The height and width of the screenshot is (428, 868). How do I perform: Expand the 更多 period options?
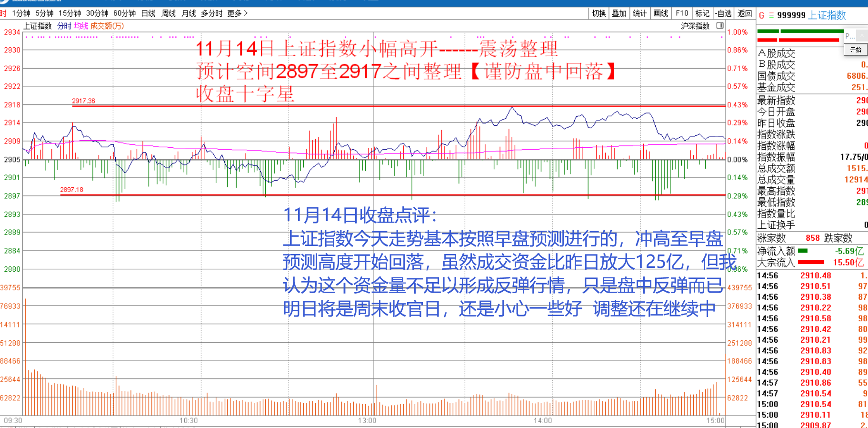[237, 13]
